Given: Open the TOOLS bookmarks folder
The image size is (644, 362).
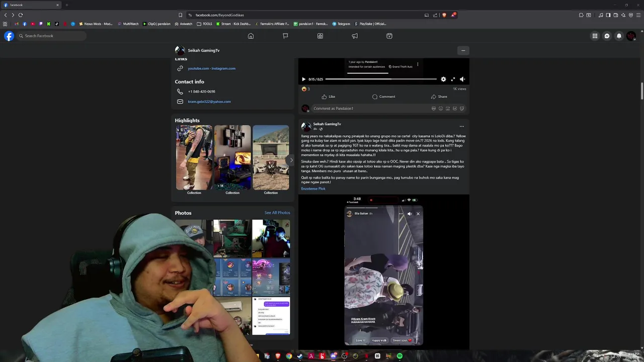Looking at the screenshot, I should point(204,24).
